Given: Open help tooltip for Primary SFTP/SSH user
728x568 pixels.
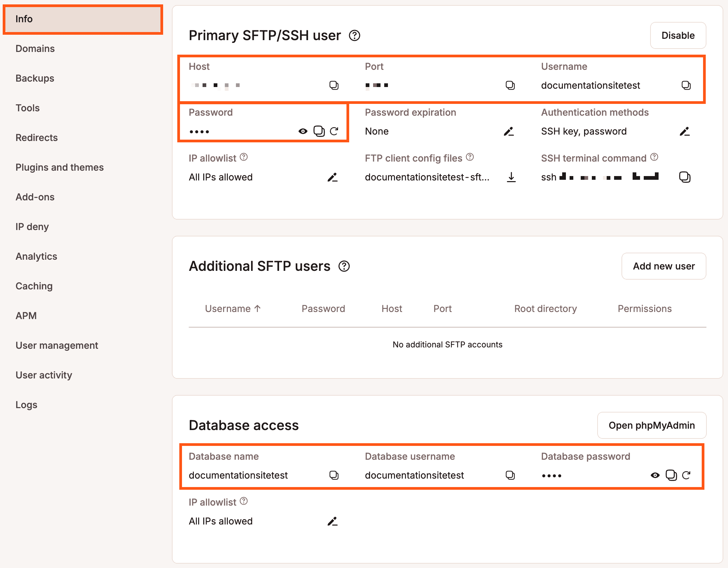Looking at the screenshot, I should (x=355, y=35).
